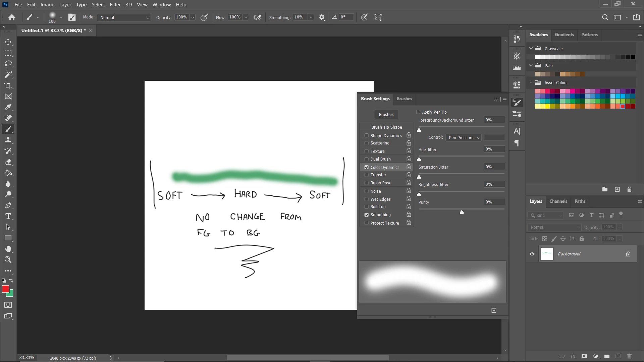Select the Eraser tool
Image resolution: width=644 pixels, height=362 pixels.
point(8,162)
